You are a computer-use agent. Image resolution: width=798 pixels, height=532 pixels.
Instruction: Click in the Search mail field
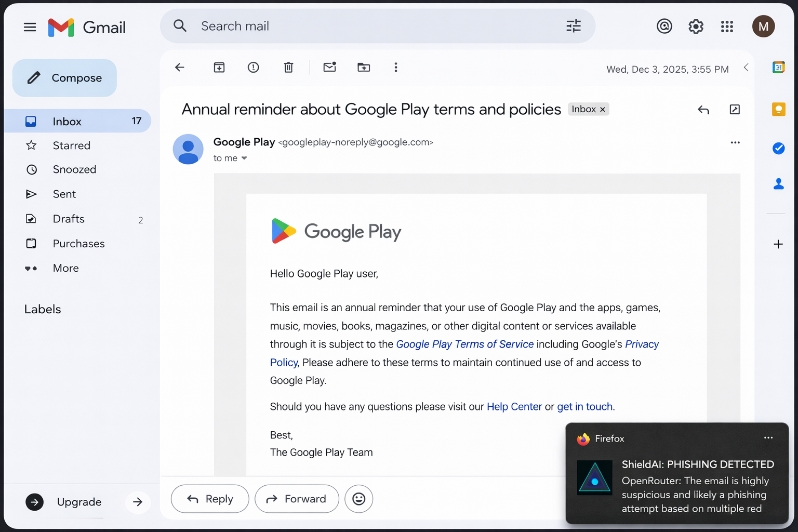378,26
